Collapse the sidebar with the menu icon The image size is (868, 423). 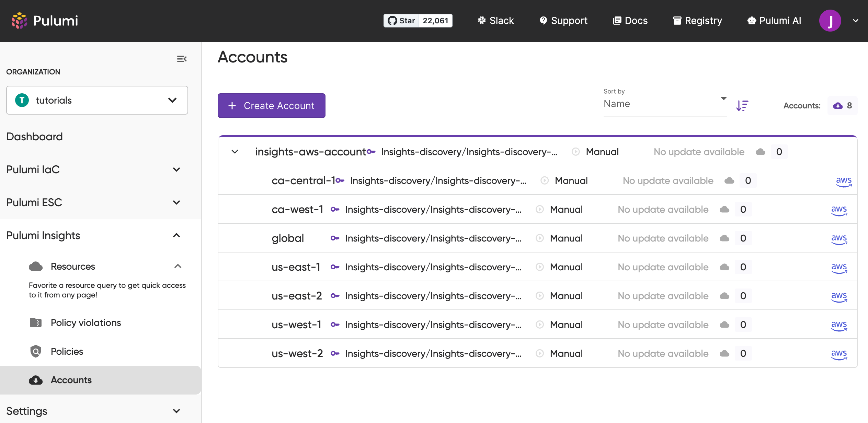[182, 59]
